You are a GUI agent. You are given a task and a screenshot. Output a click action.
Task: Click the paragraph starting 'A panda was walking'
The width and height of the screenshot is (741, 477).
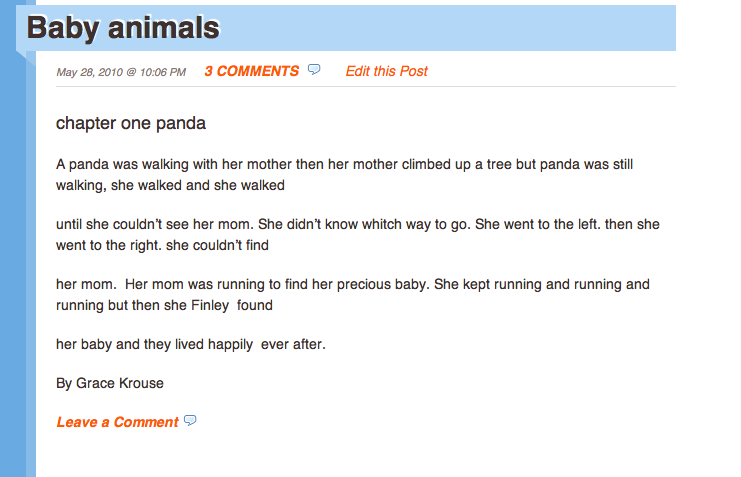click(x=345, y=175)
